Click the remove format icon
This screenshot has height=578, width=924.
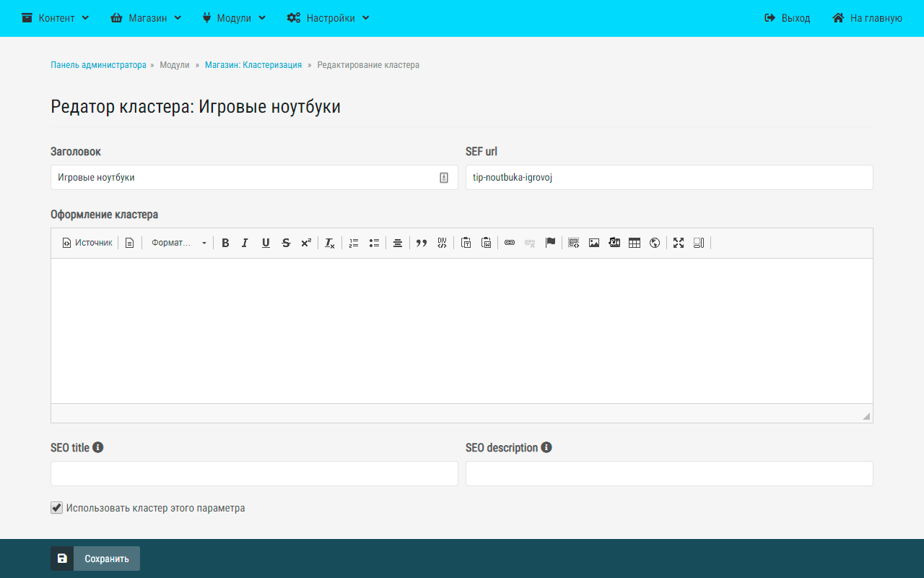point(330,243)
